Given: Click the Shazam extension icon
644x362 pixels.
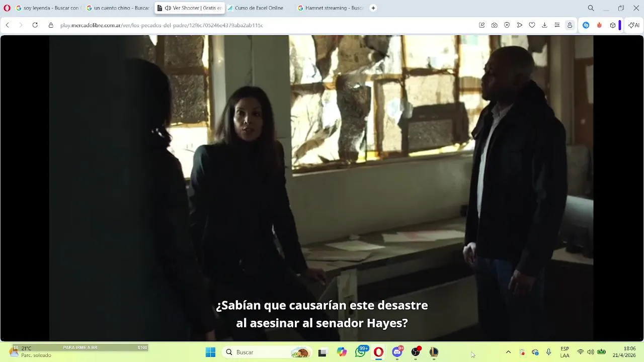Looking at the screenshot, I should [x=586, y=25].
